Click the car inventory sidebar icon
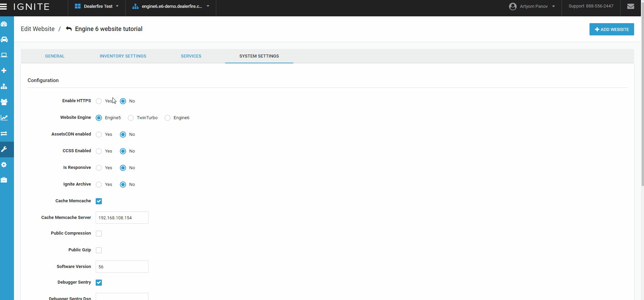 click(x=4, y=40)
